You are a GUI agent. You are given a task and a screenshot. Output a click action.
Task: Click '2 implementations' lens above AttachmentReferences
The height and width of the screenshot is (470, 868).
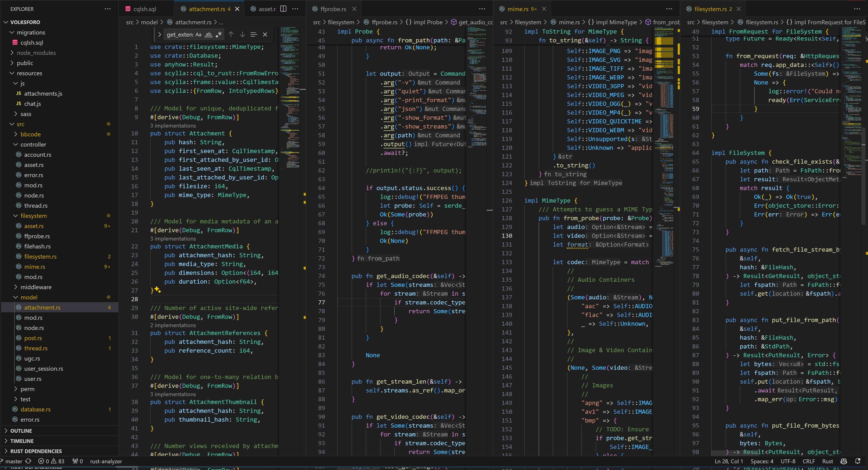[173, 325]
